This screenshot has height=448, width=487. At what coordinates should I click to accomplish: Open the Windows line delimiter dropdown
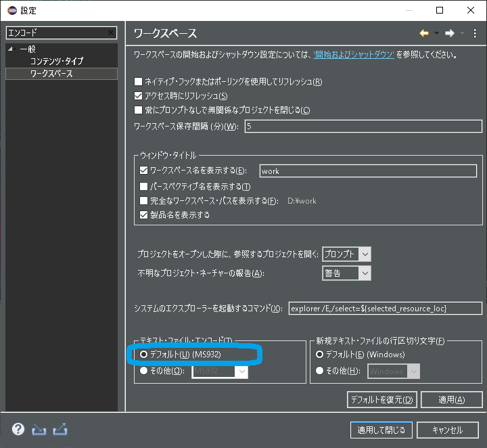394,371
